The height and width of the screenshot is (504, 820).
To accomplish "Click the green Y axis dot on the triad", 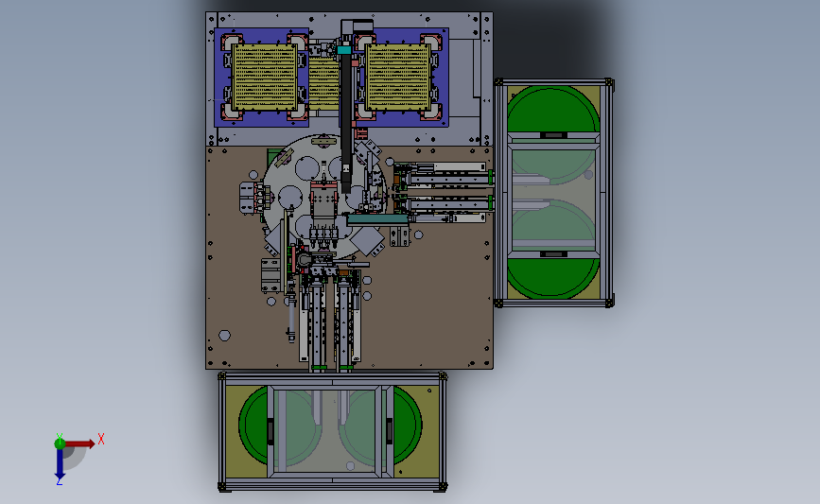I will tap(60, 443).
